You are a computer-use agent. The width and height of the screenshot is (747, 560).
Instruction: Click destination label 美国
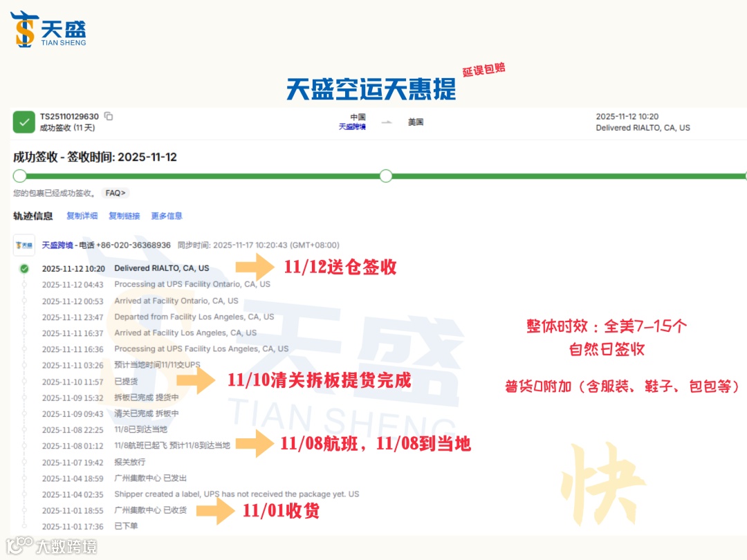pos(416,122)
